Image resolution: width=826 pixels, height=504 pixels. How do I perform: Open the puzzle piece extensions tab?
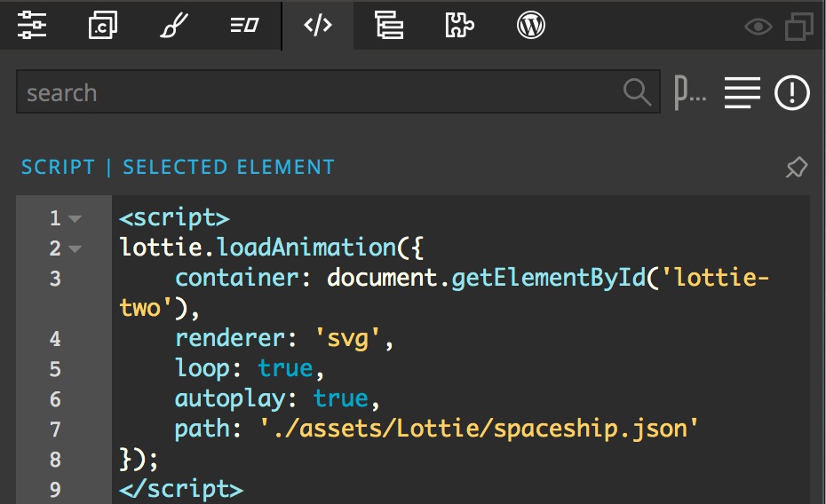[459, 25]
